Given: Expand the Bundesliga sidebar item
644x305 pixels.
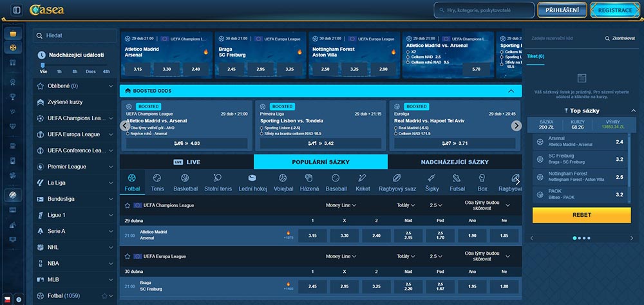Looking at the screenshot, I should click(x=111, y=199).
